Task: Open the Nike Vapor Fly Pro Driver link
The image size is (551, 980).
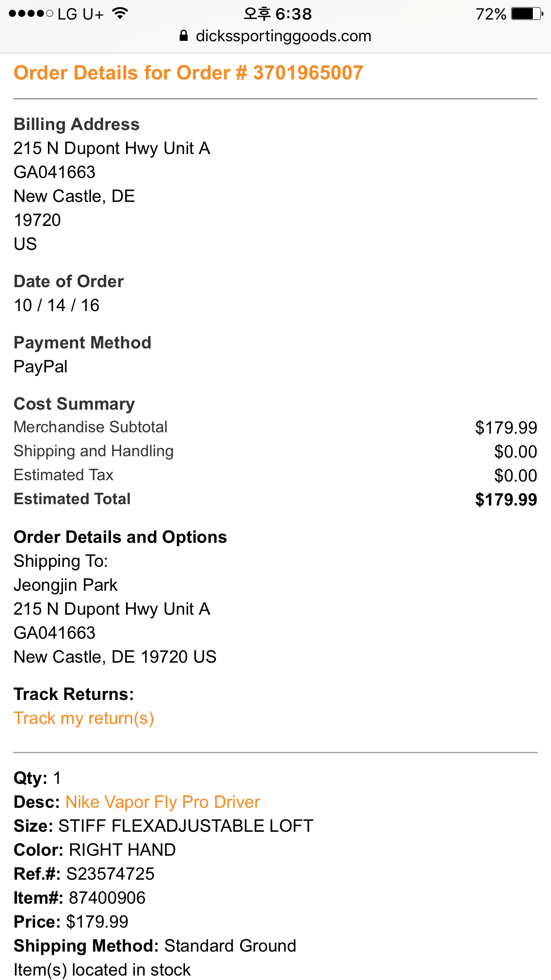Action: 162,802
